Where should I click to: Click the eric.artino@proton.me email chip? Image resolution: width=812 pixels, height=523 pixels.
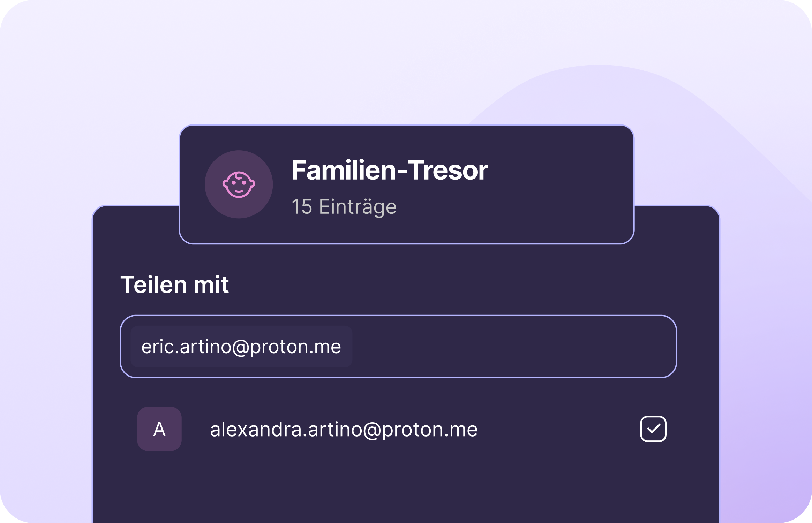[241, 347]
